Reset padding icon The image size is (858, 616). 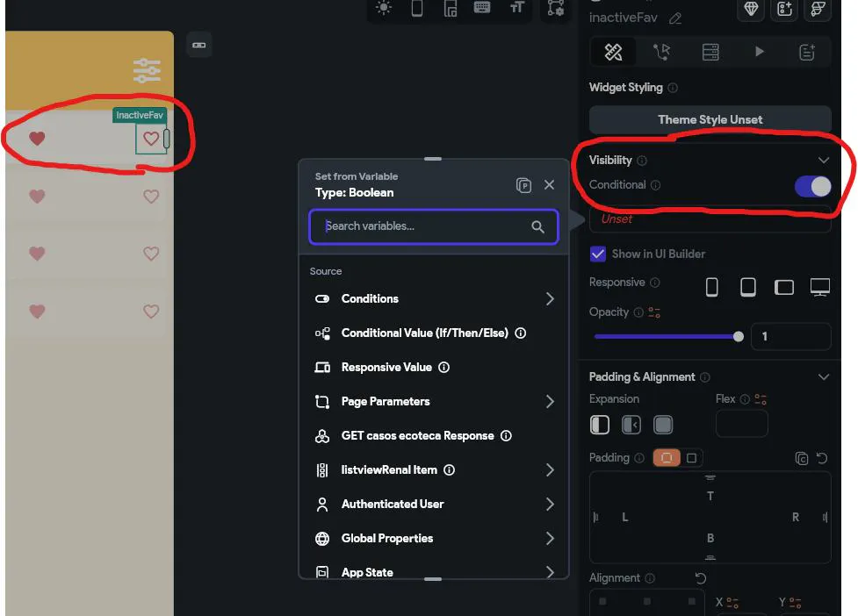[x=821, y=458]
